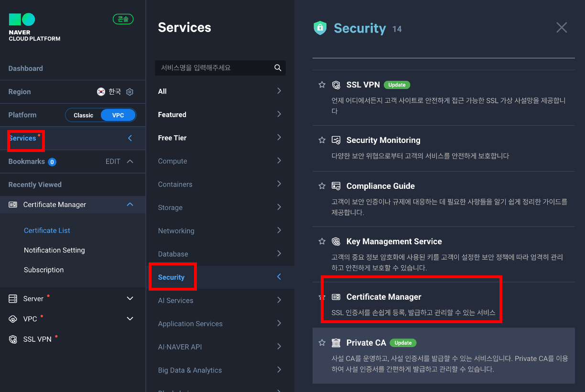Viewport: 585px width, 392px height.
Task: Click the Private CA building icon
Action: [336, 343]
